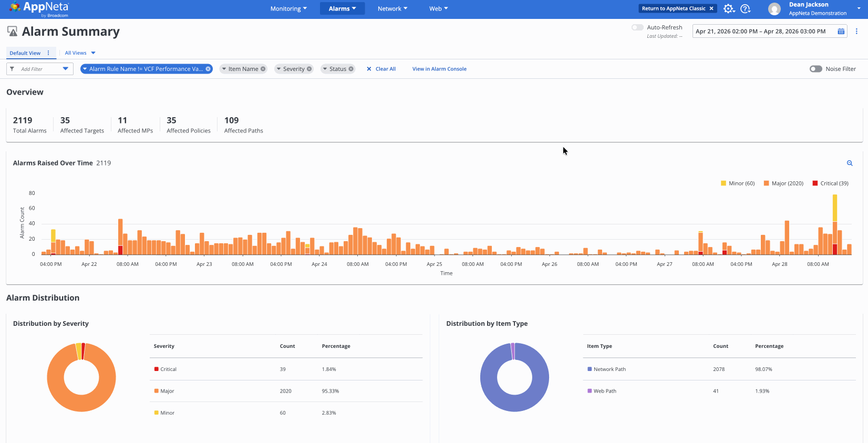Open the calendar date picker icon
Viewport: 868px width, 443px height.
pyautogui.click(x=841, y=32)
